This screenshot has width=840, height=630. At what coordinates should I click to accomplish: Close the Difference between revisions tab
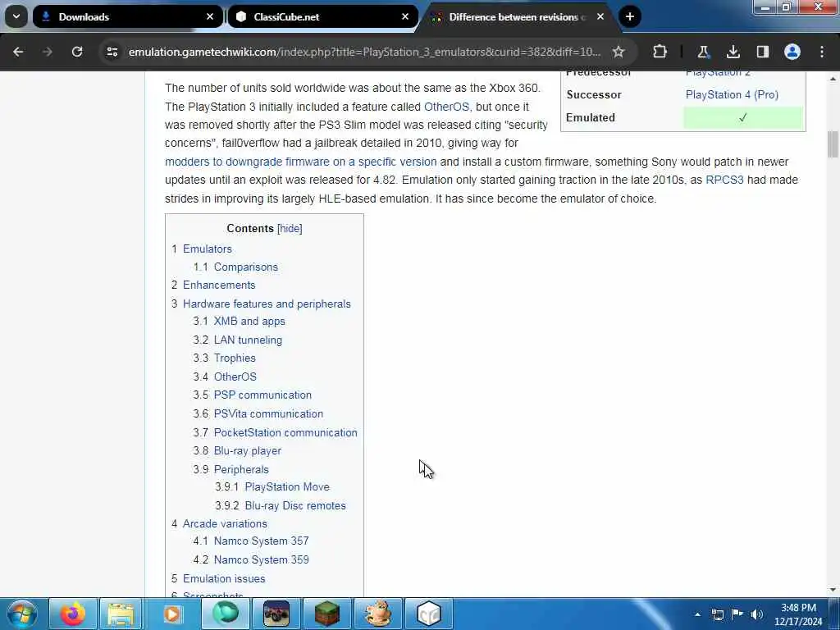tap(600, 16)
